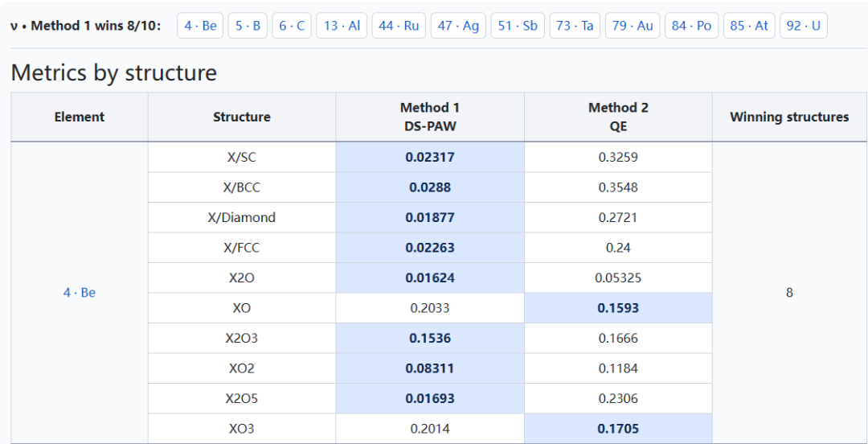This screenshot has width=868, height=444.
Task: Open the 13 · Al element chip
Action: pos(342,26)
